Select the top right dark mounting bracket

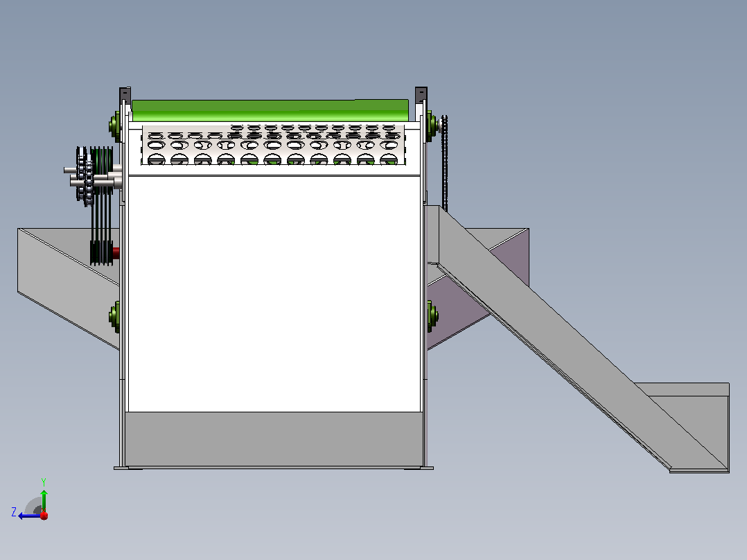(421, 95)
